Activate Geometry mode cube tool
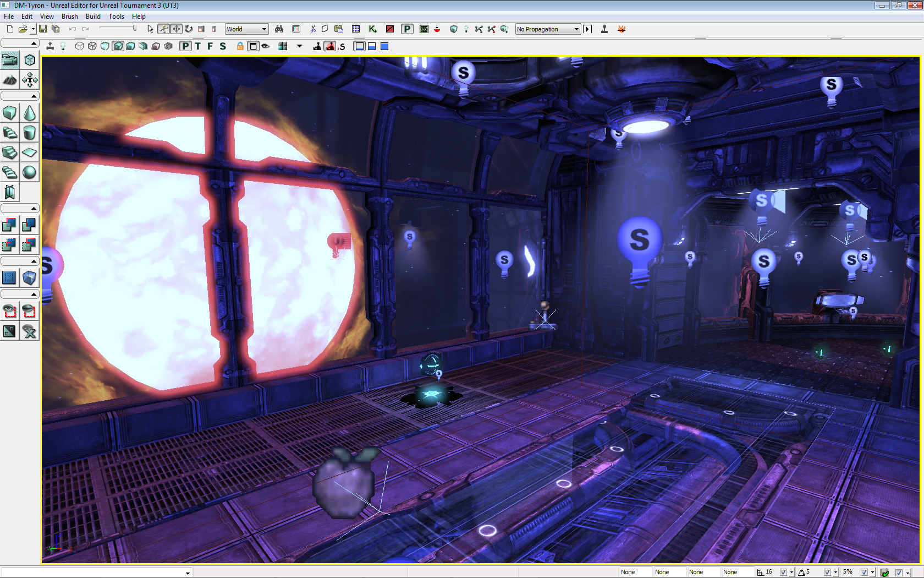924x578 pixels. (30, 60)
